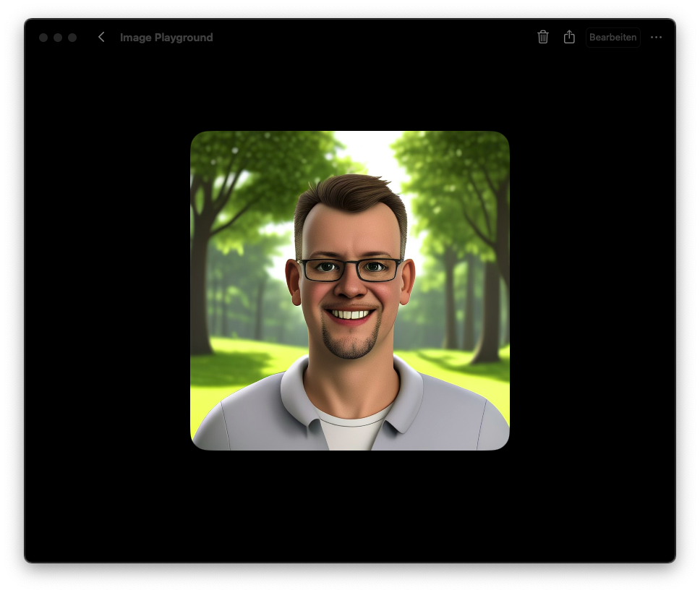700x593 pixels.
Task: Click the Bearbeiten button
Action: pos(613,37)
